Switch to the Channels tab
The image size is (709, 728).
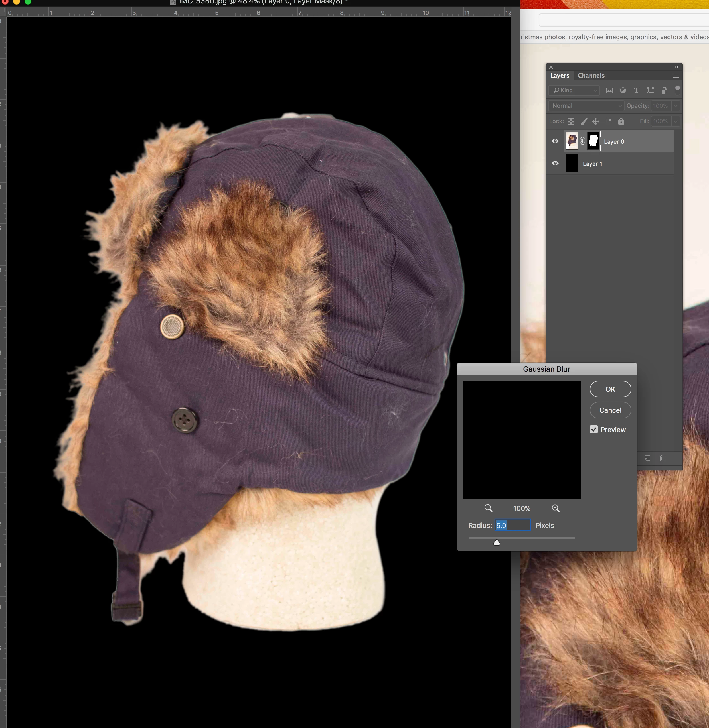(591, 76)
